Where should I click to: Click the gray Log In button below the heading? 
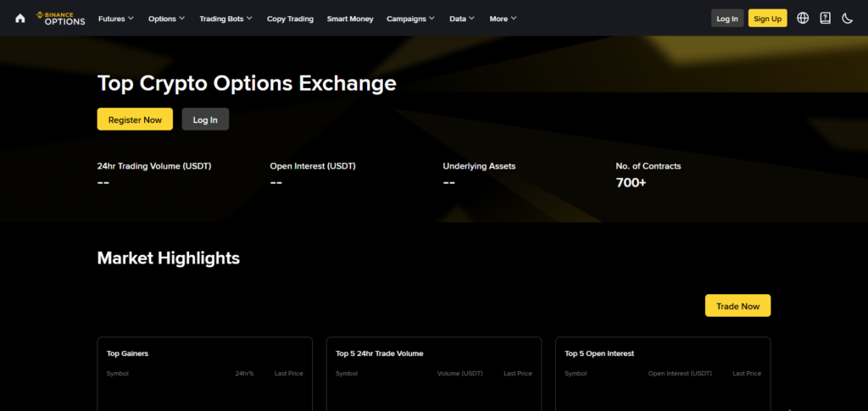(x=205, y=119)
